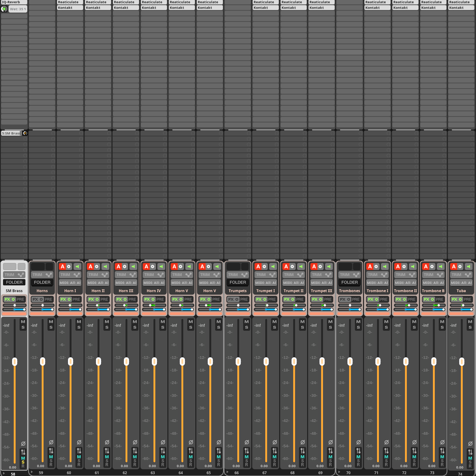Mute the Horn II track
This screenshot has height=476, width=476.
107,321
